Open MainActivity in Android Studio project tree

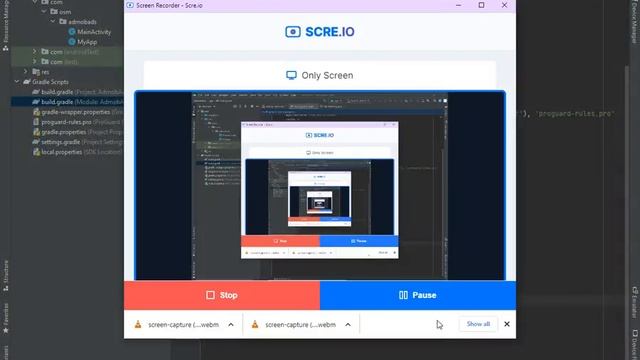point(94,32)
